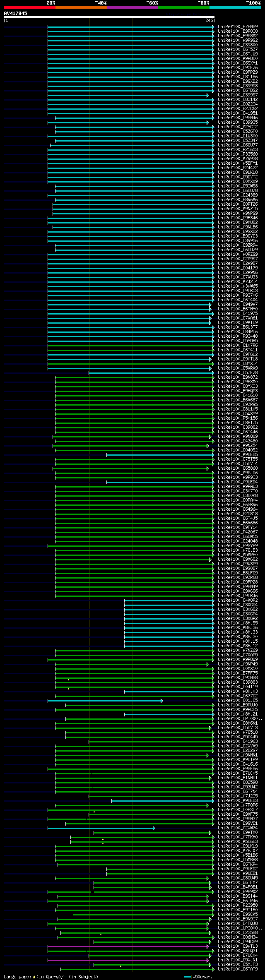Click the label UniRef100_A8HJ03
The image size is (265, 980).
(x=238, y=692)
